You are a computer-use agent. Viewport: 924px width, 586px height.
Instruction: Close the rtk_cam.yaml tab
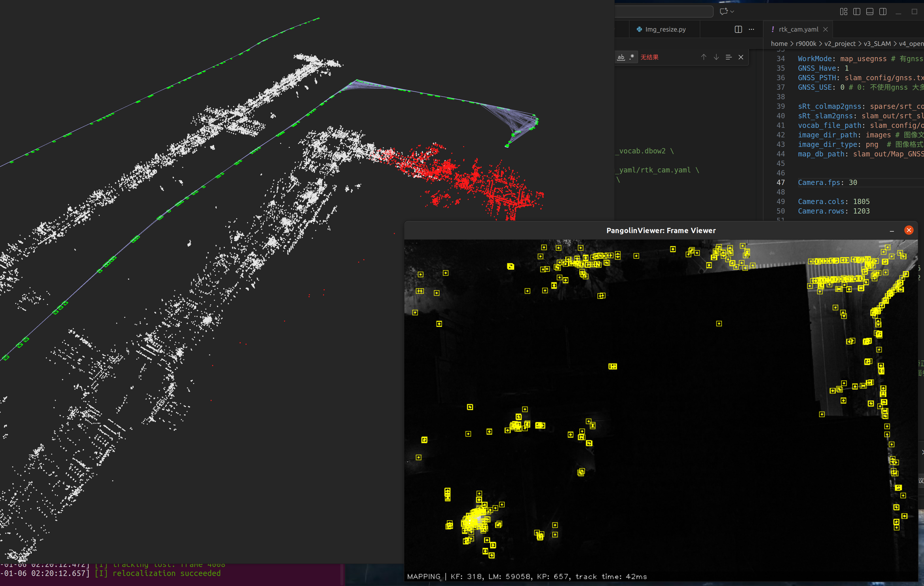click(x=825, y=30)
